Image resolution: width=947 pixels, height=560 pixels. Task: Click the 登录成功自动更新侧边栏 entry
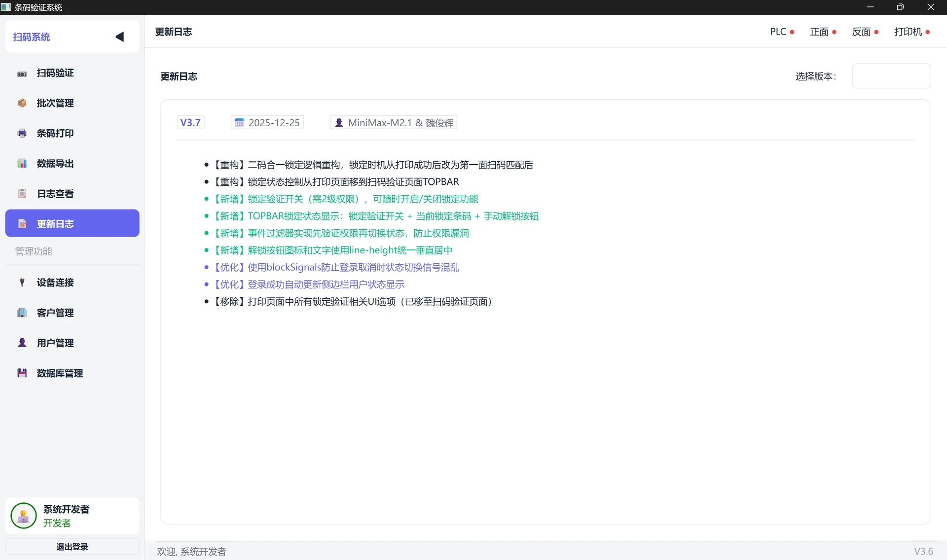coord(308,284)
